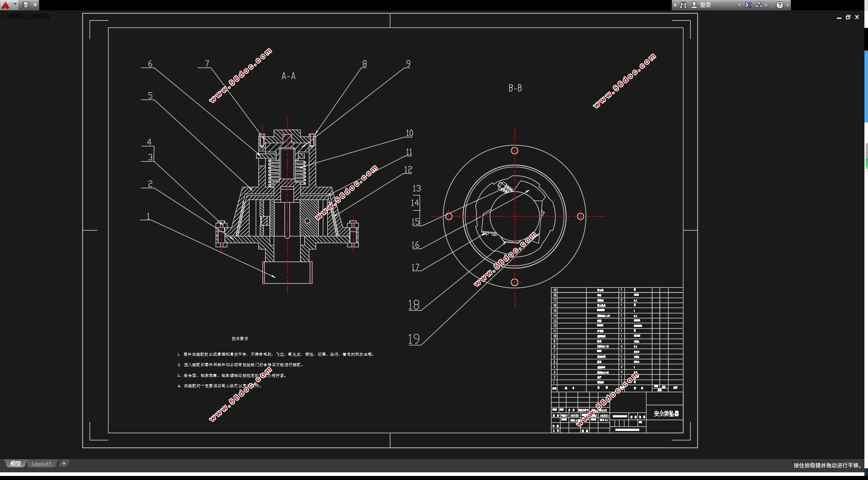Image resolution: width=868 pixels, height=480 pixels.
Task: Click the [-] viewport controls label
Action: 4,17
